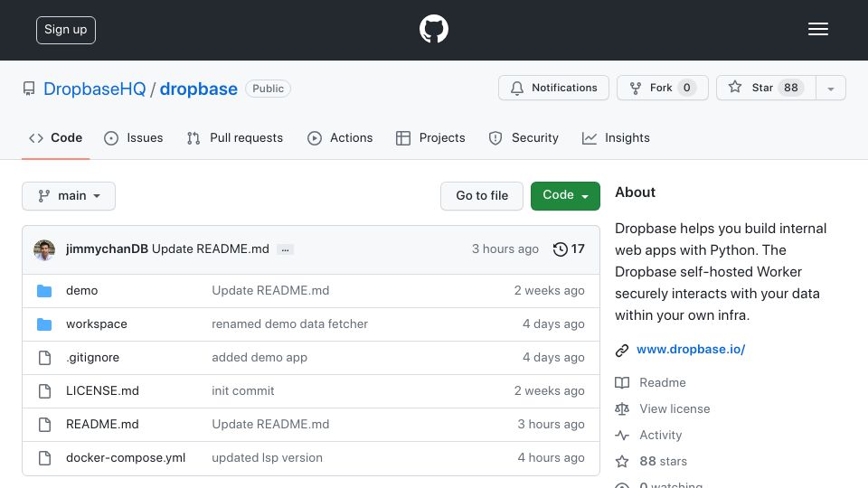Screen dimensions: 868x488
Task: Open the View license link
Action: (675, 408)
